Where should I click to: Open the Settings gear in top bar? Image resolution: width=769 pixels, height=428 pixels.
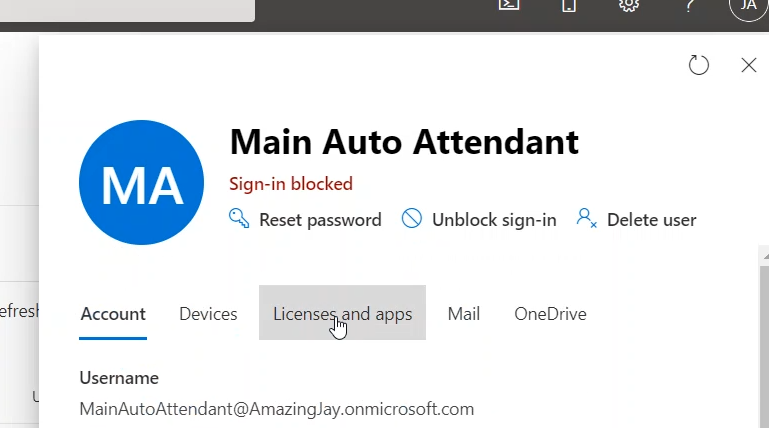point(629,5)
